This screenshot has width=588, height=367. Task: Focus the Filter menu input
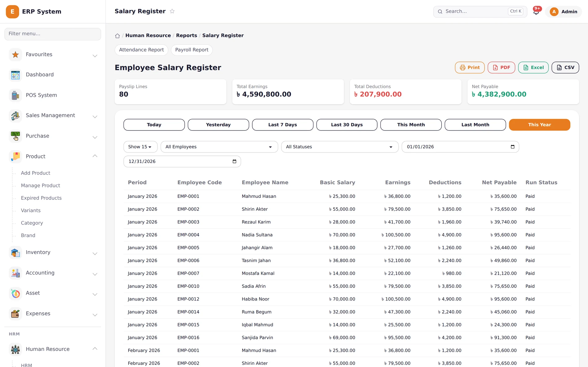tap(53, 34)
